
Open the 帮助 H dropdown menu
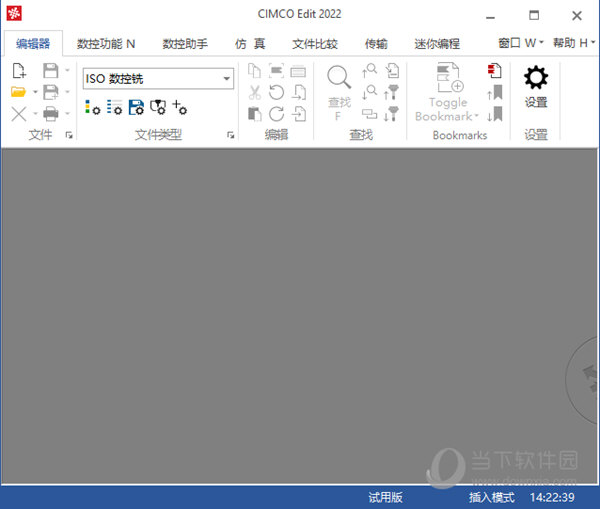pyautogui.click(x=574, y=43)
